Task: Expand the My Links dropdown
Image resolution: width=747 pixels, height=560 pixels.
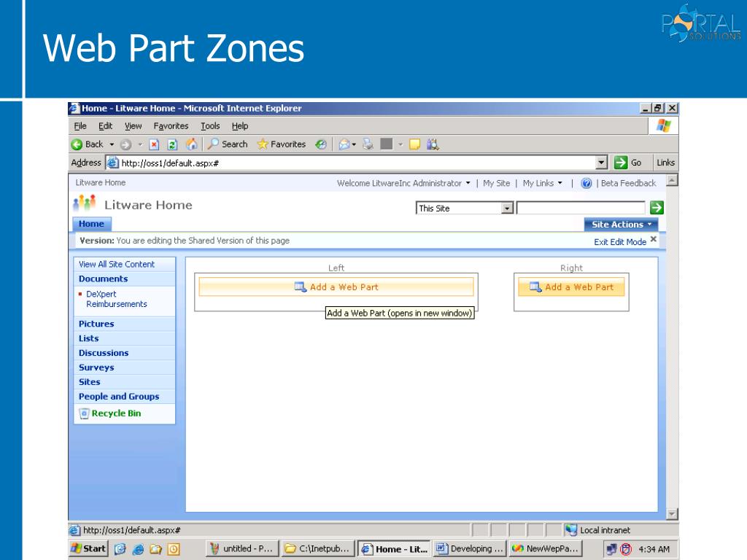Action: coord(542,183)
